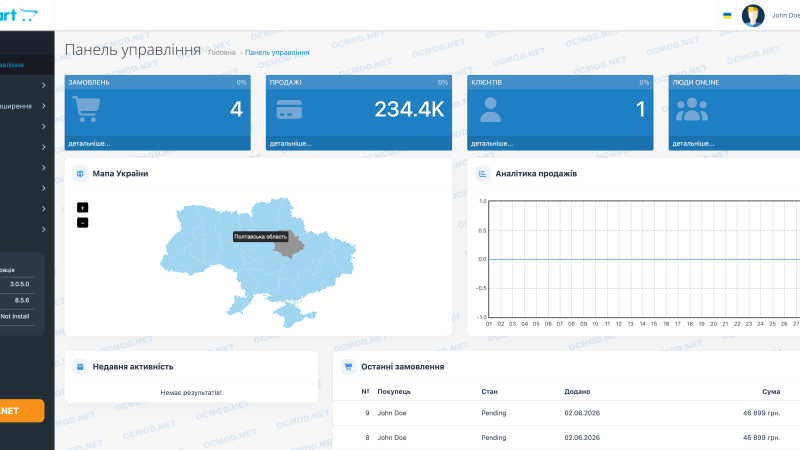Open детальніше link in Замовлень card
This screenshot has width=800, height=450.
[x=89, y=143]
